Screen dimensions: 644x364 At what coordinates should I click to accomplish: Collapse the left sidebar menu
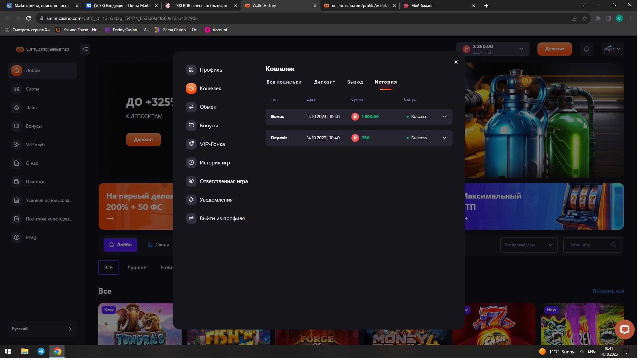[85, 49]
